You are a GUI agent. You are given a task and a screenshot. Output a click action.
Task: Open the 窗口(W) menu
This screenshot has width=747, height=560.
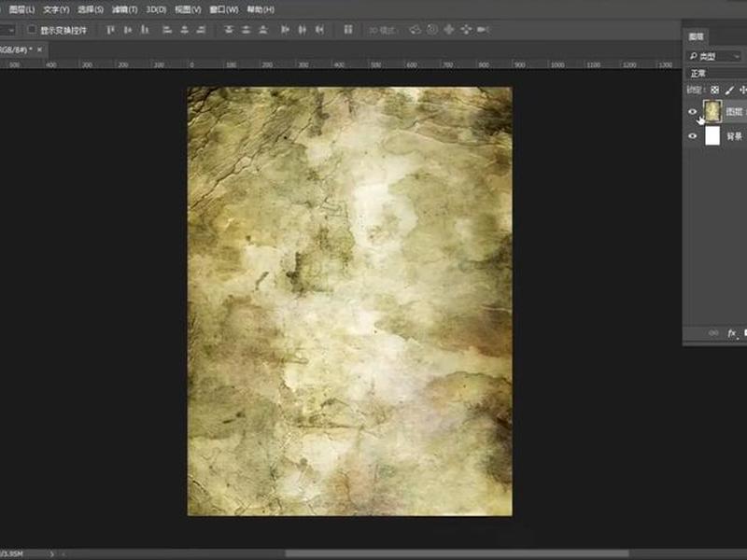[223, 9]
